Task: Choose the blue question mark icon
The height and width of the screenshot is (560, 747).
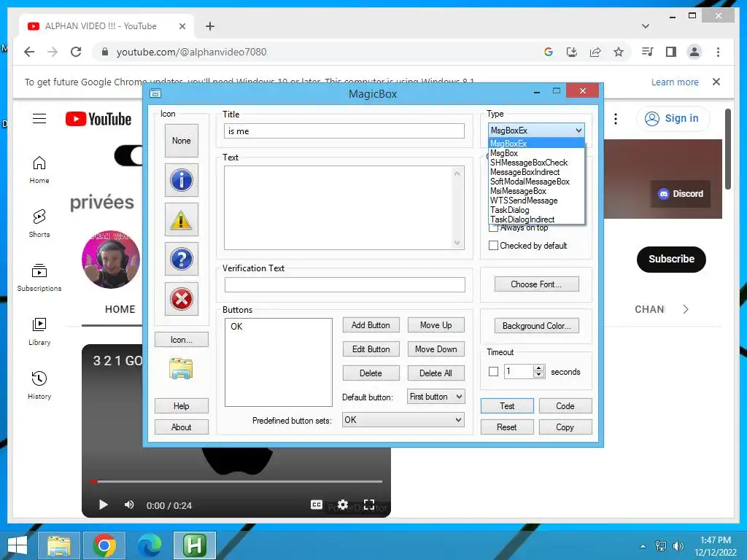Action: 181,260
